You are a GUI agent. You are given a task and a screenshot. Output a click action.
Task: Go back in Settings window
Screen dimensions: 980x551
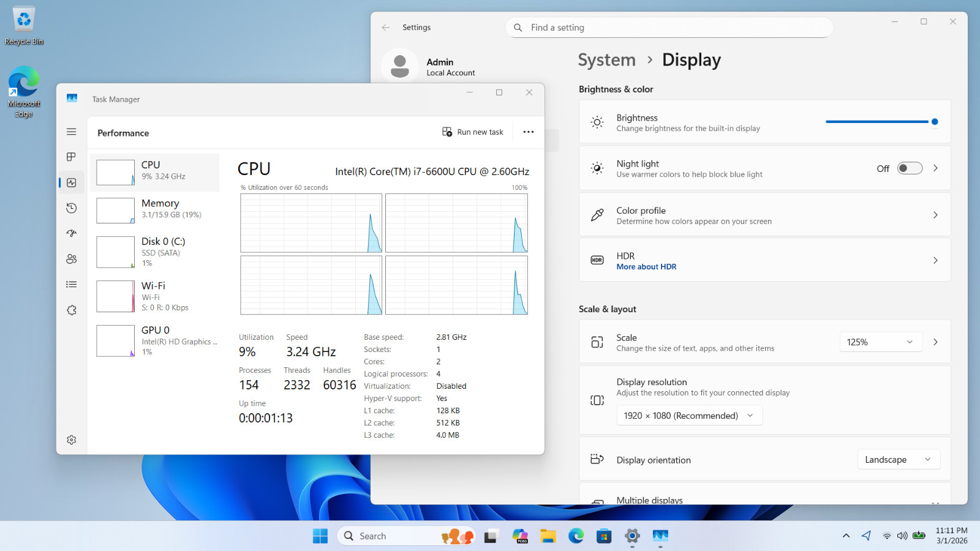[x=386, y=28]
